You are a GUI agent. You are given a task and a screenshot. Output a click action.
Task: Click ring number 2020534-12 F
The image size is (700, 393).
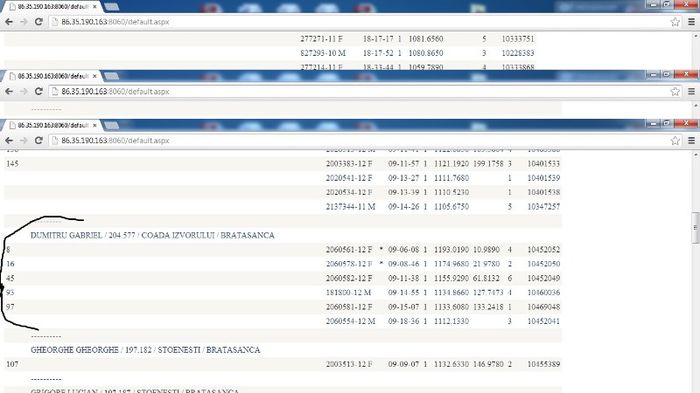[x=349, y=192]
